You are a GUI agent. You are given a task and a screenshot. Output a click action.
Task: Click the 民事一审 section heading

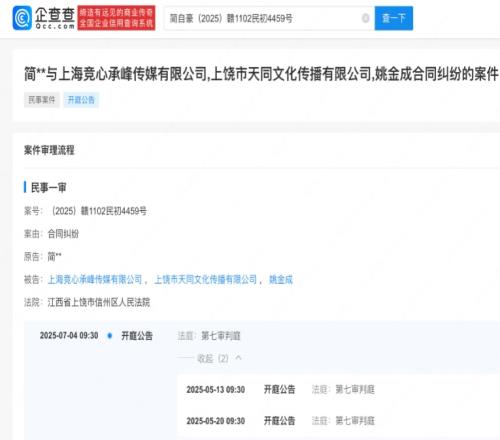point(48,188)
